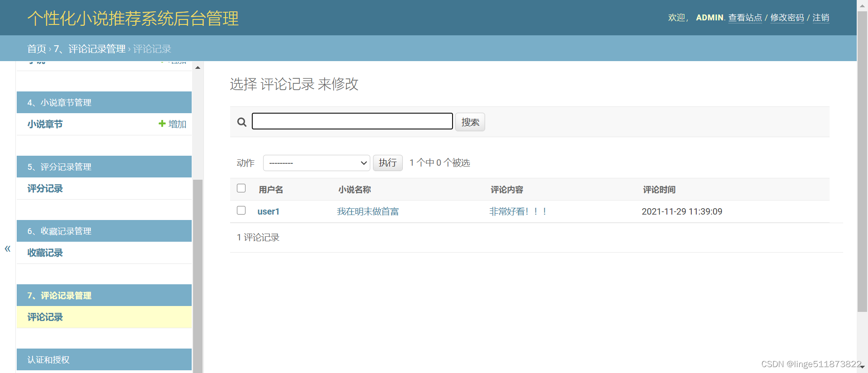The width and height of the screenshot is (868, 373).
Task: Select 评论记录 highlighted sidebar link
Action: pyautogui.click(x=45, y=317)
